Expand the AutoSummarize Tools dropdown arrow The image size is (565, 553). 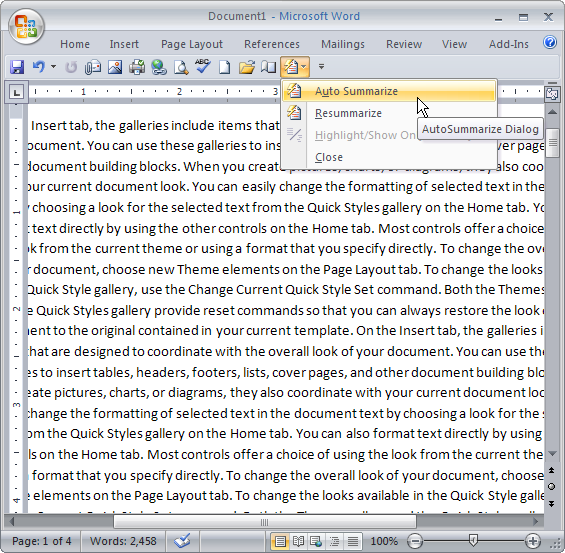pyautogui.click(x=304, y=67)
